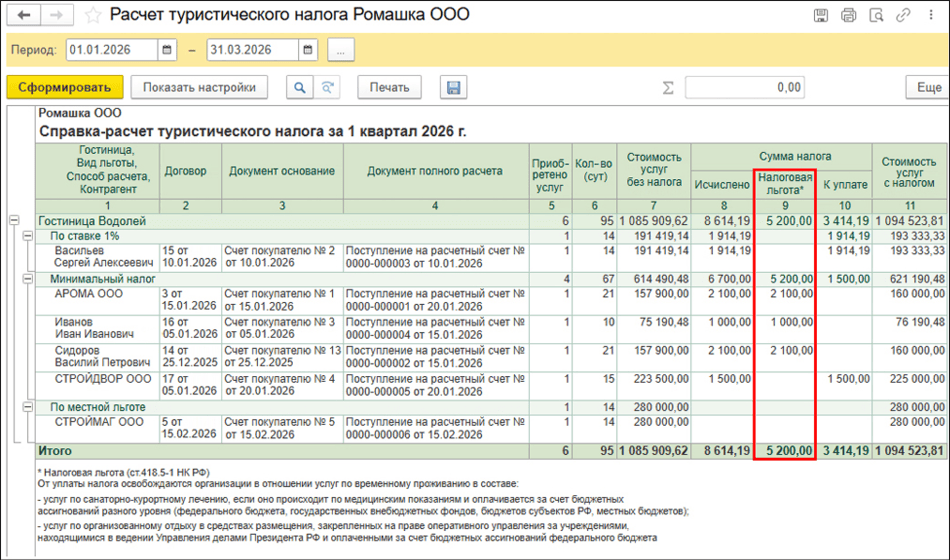This screenshot has height=560, width=950.
Task: Open calendar for period end date
Action: click(x=306, y=50)
